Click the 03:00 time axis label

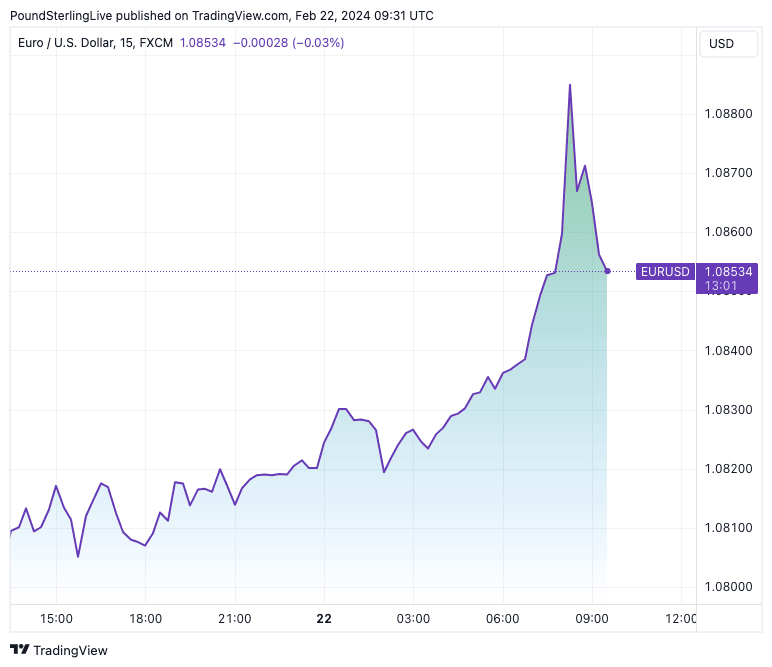(412, 619)
